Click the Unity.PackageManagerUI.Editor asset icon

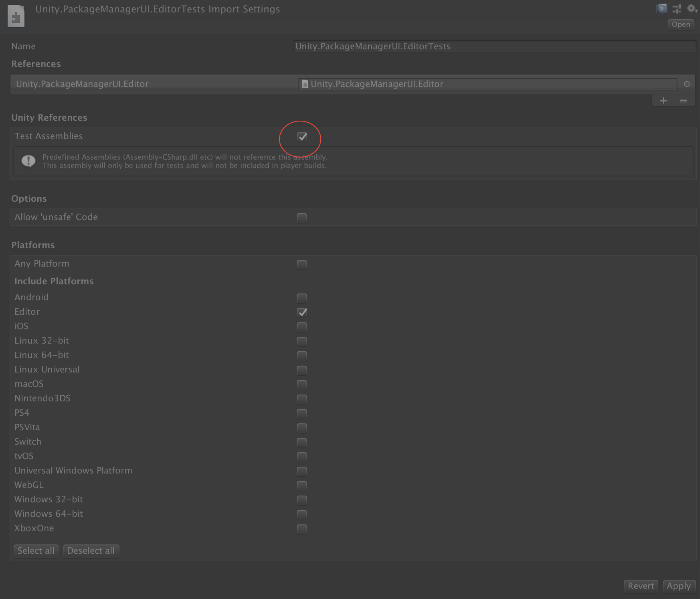pos(305,84)
